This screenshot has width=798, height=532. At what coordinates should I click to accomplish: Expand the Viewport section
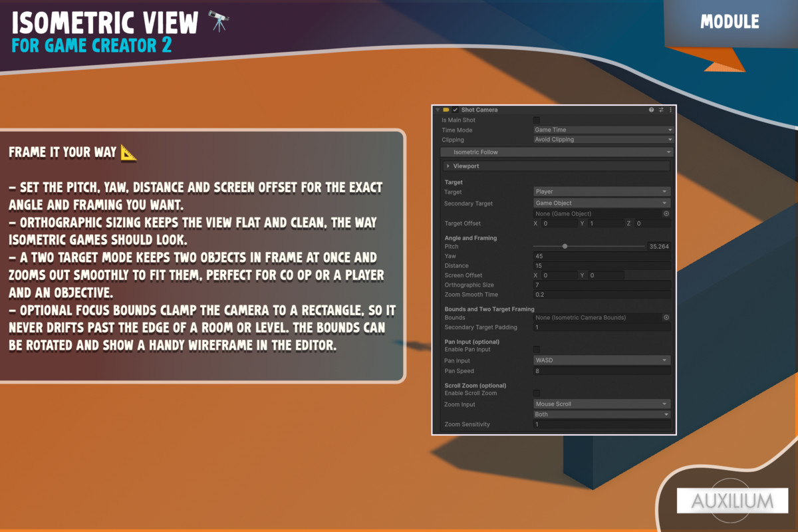[557, 166]
